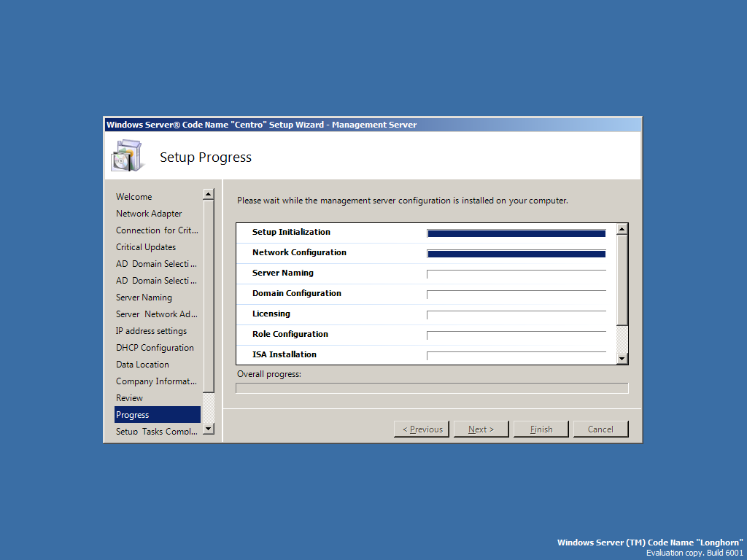Select the Network Configuration task row
This screenshot has width=747, height=560.
(426, 253)
